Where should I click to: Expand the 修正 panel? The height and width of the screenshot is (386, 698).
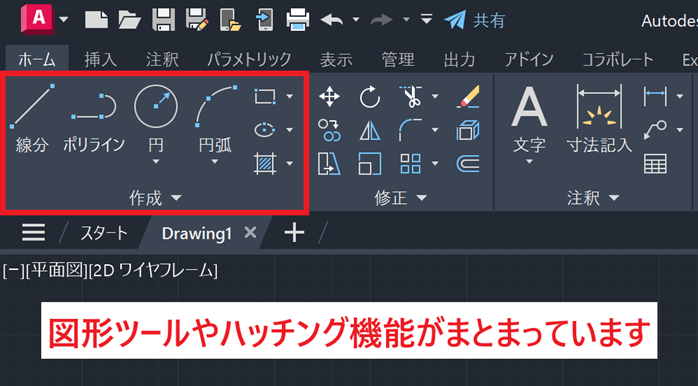(401, 198)
